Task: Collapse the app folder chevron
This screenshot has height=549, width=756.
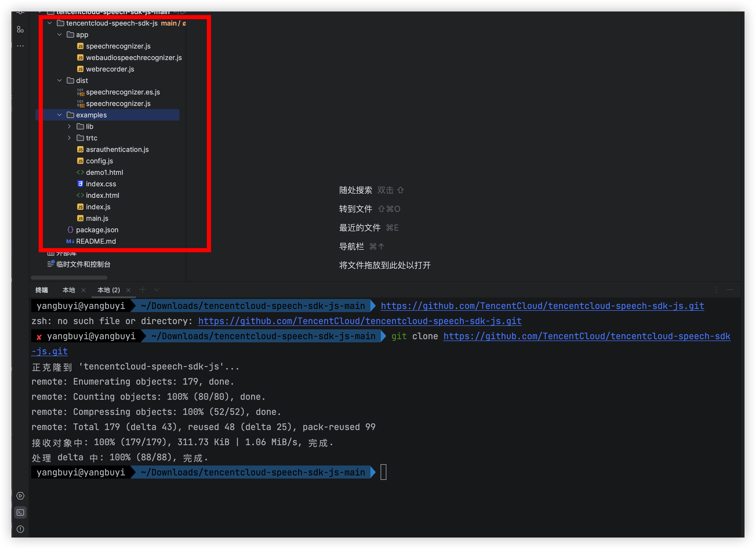Action: click(60, 34)
